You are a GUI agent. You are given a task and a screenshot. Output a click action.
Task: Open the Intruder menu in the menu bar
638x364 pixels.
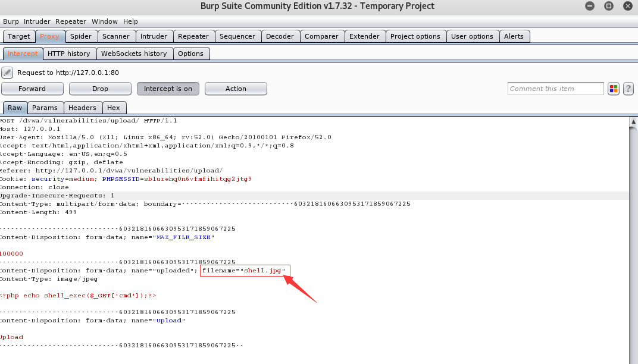[x=37, y=21]
